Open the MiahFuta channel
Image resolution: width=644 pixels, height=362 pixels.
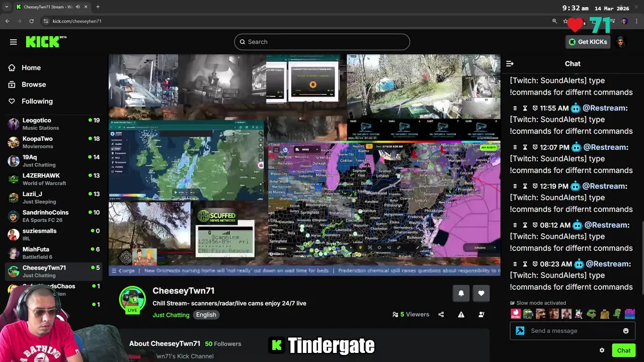coord(54,253)
